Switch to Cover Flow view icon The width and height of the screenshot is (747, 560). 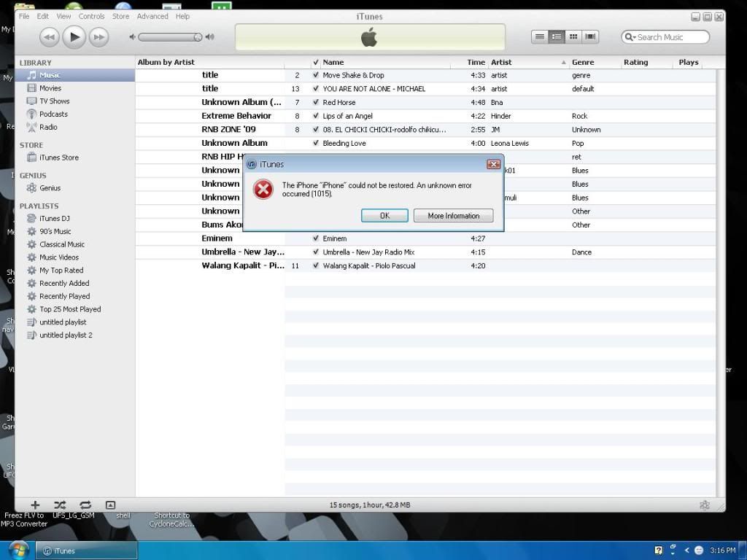(590, 36)
